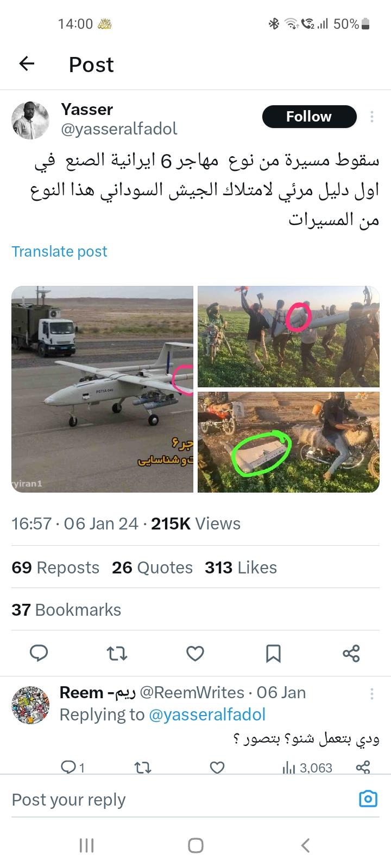Translate post from Arabic
The height and width of the screenshot is (868, 391).
[59, 251]
